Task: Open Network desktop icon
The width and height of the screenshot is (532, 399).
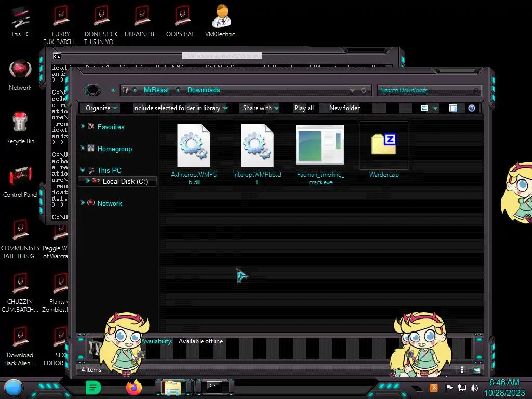Action: (x=20, y=75)
